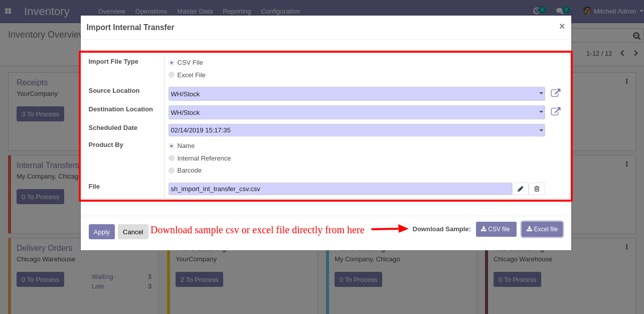Open kebab menu on Receipts row card
This screenshot has height=314, width=644.
[x=626, y=81]
